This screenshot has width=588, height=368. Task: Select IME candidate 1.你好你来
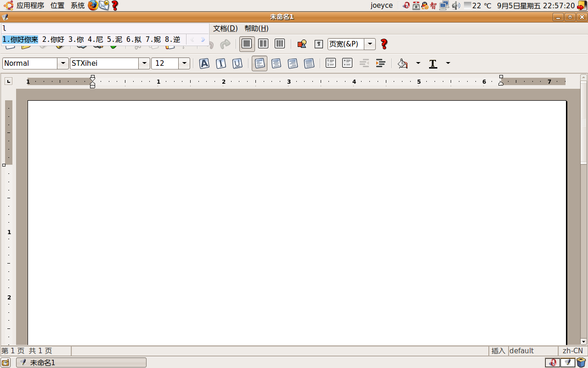(20, 40)
